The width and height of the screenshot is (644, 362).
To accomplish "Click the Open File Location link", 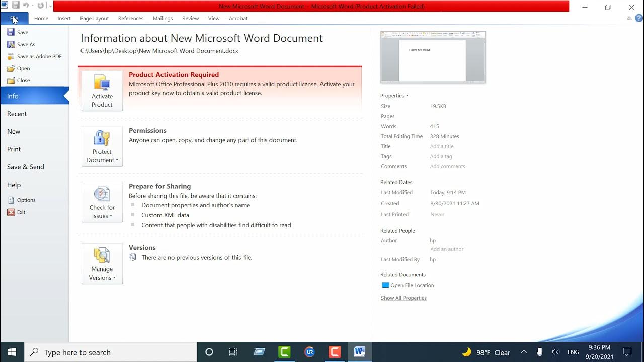I will click(x=412, y=285).
